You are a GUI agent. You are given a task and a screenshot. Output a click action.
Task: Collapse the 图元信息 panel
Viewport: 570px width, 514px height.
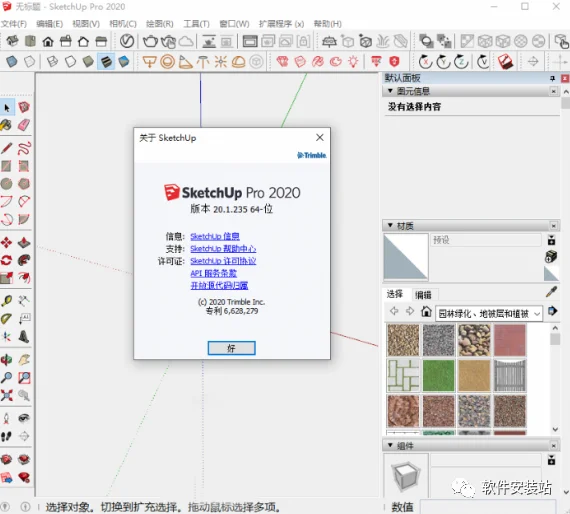pos(390,91)
